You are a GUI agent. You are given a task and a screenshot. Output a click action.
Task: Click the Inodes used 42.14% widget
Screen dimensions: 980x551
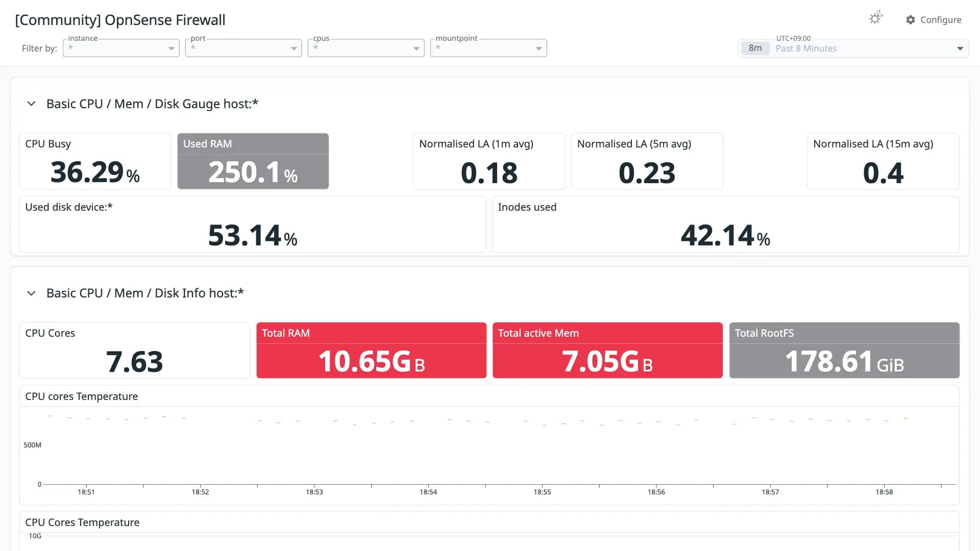(725, 224)
